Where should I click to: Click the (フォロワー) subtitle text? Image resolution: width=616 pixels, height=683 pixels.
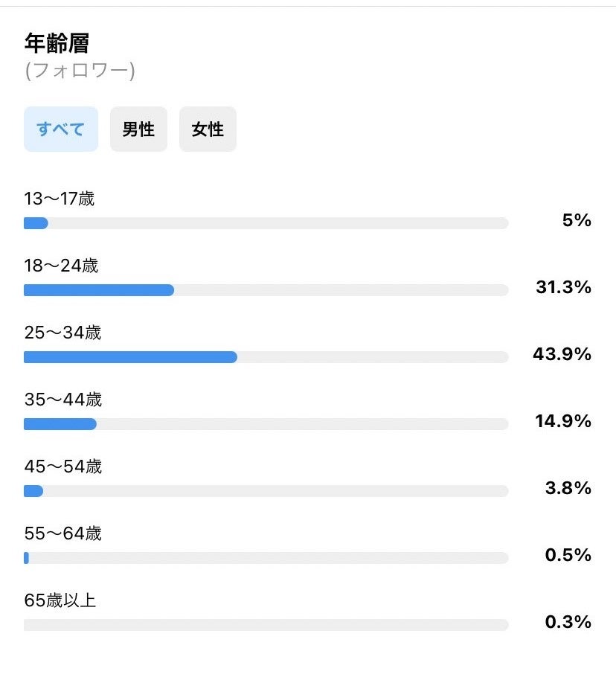pos(80,71)
